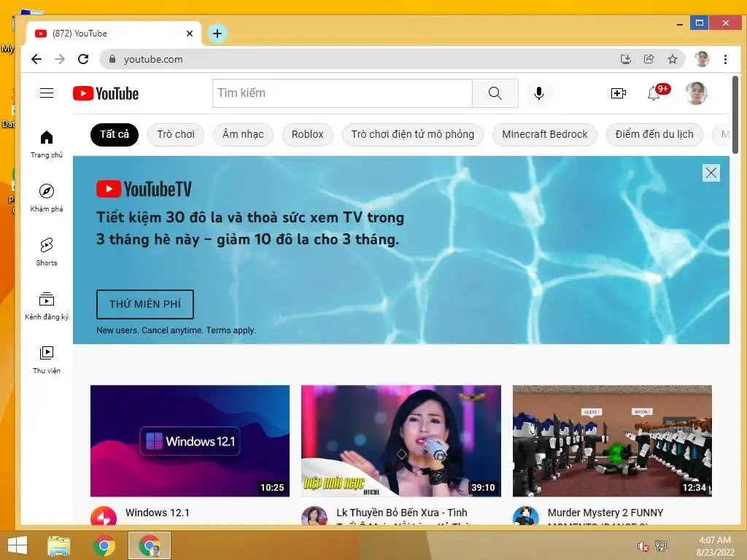Bookmark this page with the star
The height and width of the screenshot is (560, 747).
point(672,59)
